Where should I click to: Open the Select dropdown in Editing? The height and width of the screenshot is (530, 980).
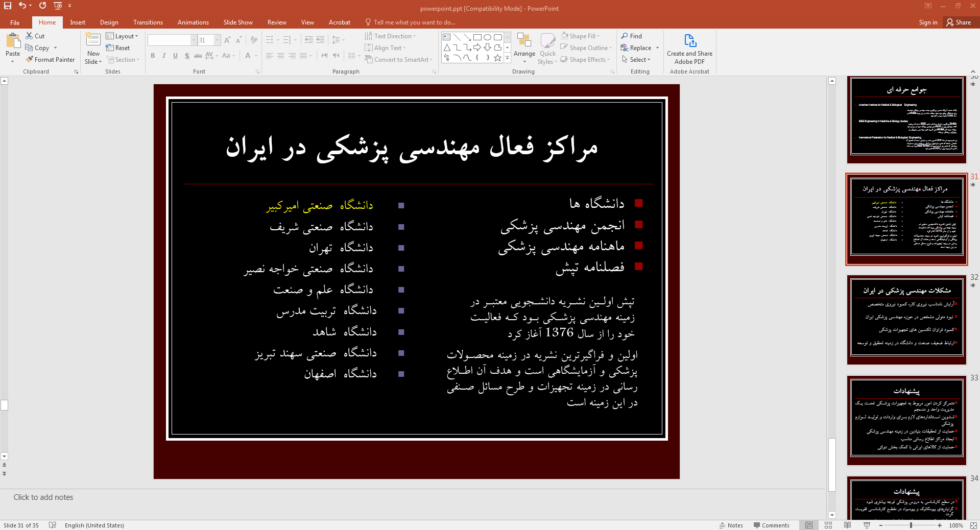(x=636, y=60)
